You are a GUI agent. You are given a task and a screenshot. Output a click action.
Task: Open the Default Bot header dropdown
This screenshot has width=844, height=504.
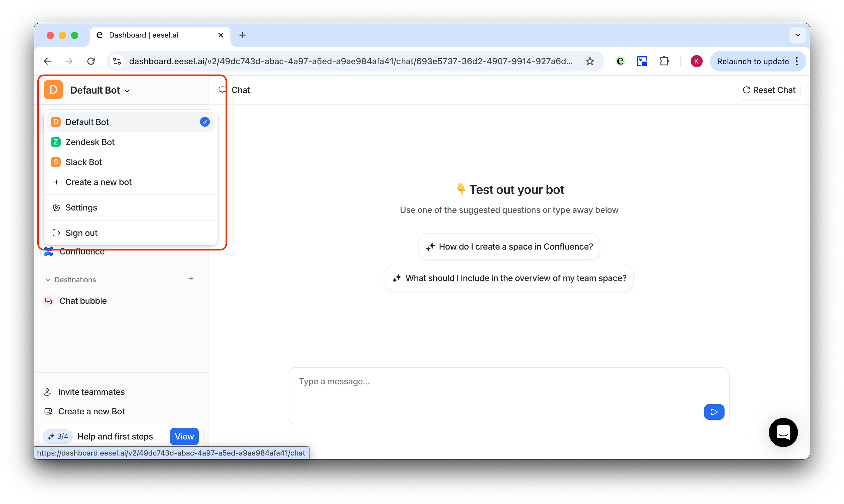[x=100, y=90]
